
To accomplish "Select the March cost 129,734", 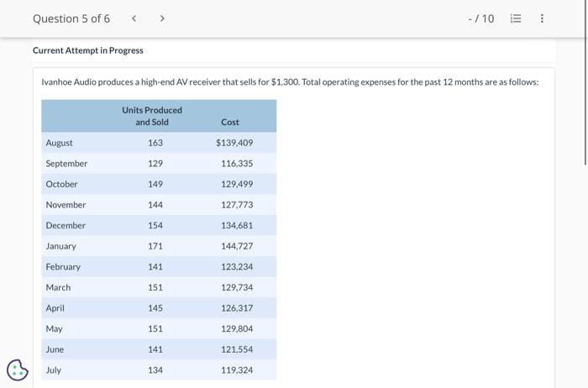I will click(x=237, y=287).
